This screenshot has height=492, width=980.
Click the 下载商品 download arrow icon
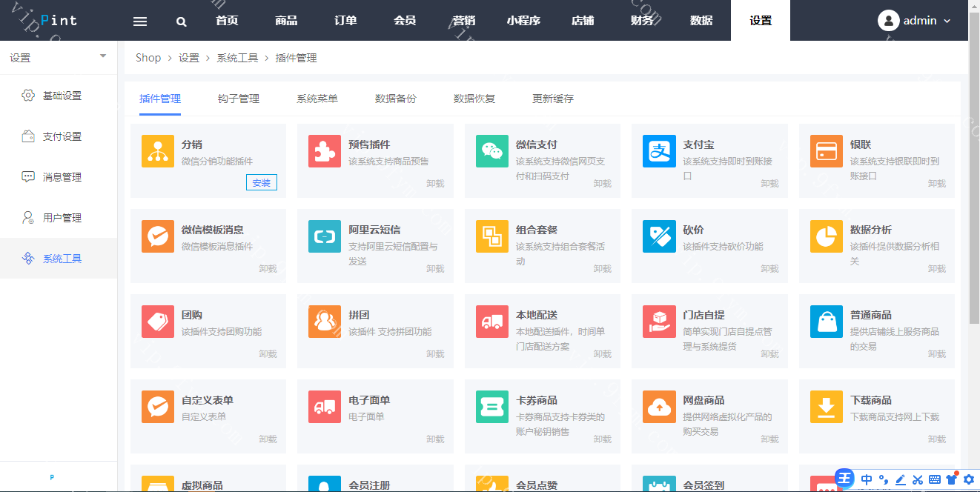point(826,407)
